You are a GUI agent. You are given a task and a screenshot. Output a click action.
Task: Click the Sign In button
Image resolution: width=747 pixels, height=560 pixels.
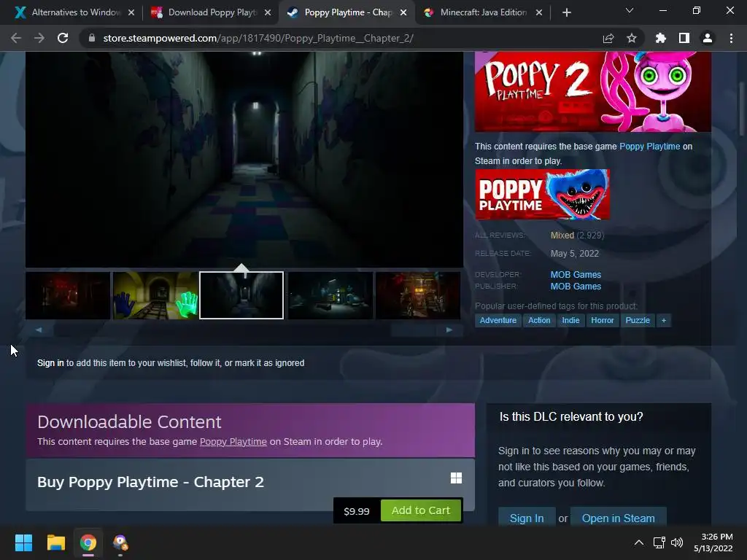527,518
